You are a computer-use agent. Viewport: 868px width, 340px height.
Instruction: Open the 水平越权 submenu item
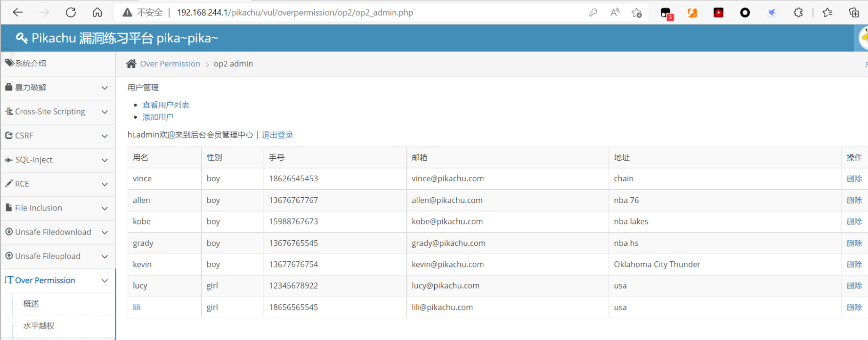coord(39,326)
